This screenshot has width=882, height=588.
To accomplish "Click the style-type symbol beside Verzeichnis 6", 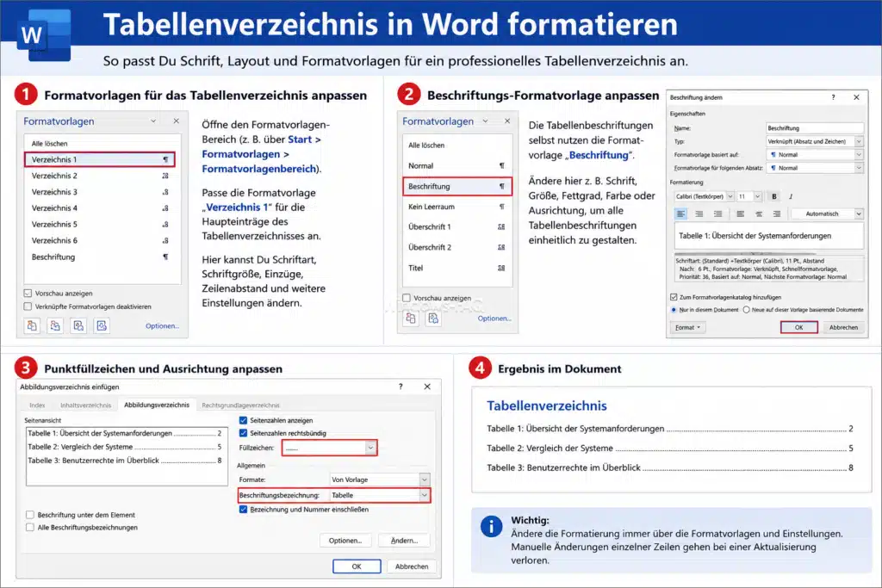I will click(165, 240).
